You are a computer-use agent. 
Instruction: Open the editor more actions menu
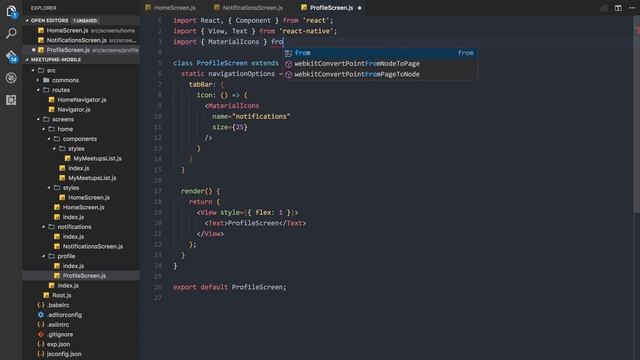(632, 8)
